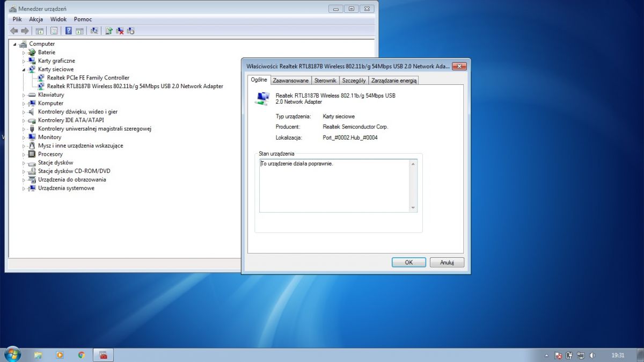Scan for hardware changes toolbar icon

[94, 31]
